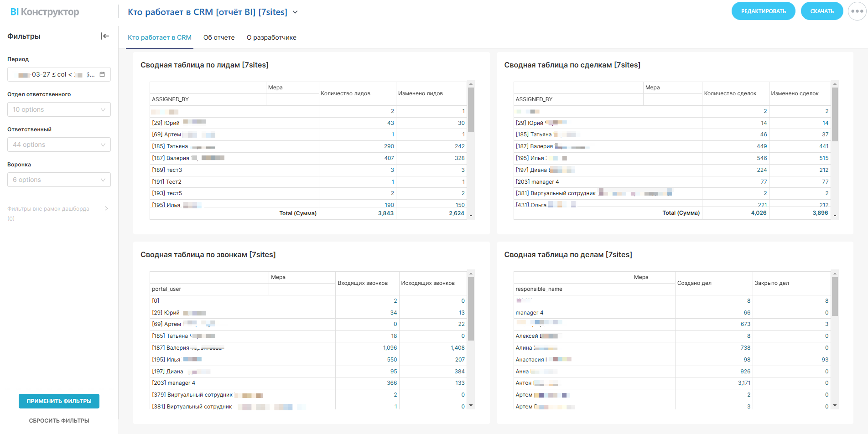
Task: Click the Редактировать button
Action: (763, 11)
